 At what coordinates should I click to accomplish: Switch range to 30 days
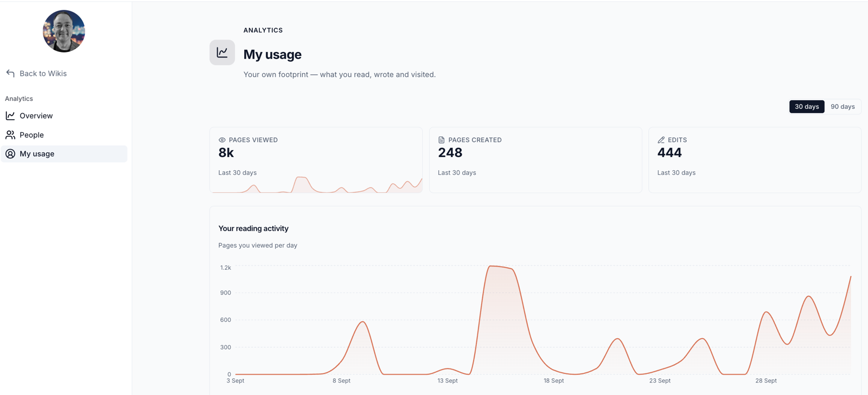(807, 107)
